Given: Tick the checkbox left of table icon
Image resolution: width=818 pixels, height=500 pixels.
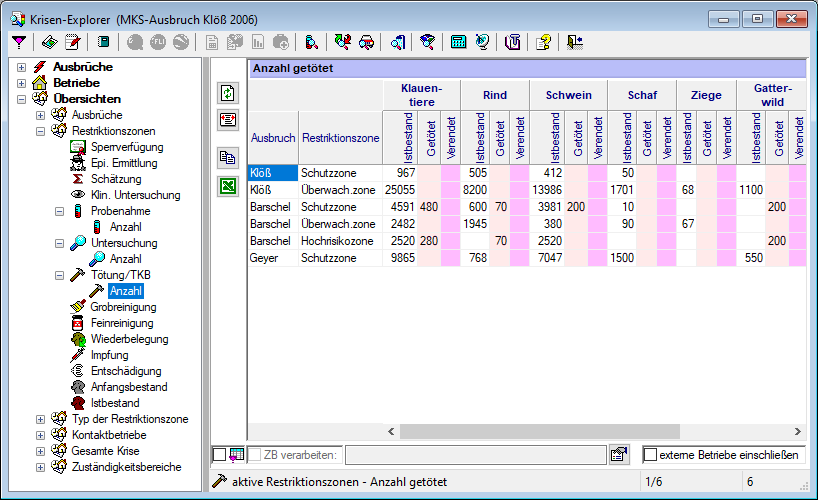Looking at the screenshot, I should point(220,455).
